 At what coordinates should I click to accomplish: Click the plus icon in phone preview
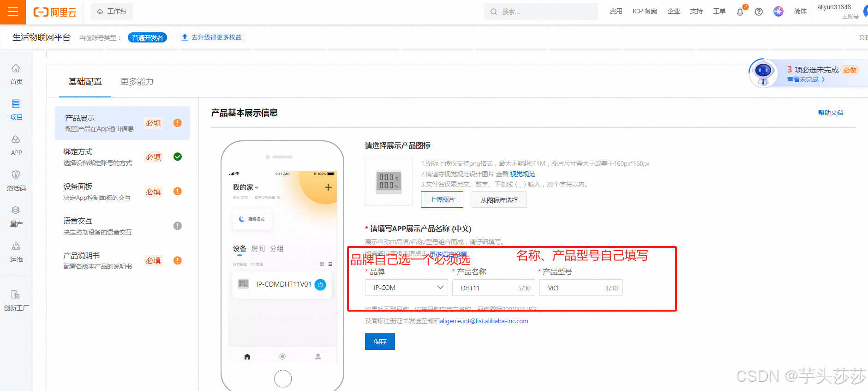point(328,187)
